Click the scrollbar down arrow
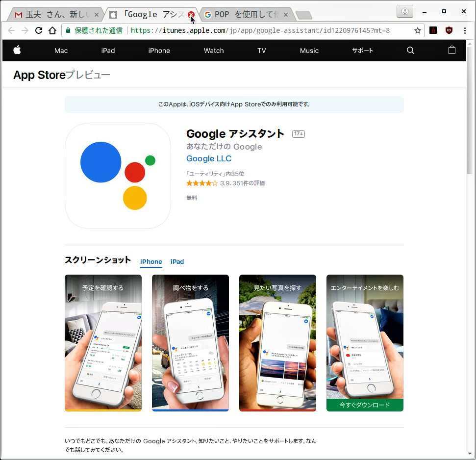The width and height of the screenshot is (476, 460). (470, 454)
